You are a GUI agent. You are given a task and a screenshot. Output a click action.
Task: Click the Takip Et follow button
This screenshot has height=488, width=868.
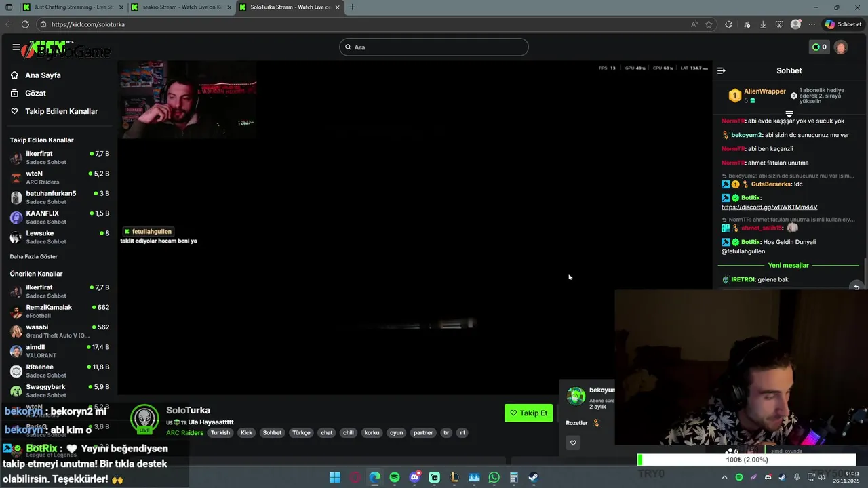(x=528, y=413)
